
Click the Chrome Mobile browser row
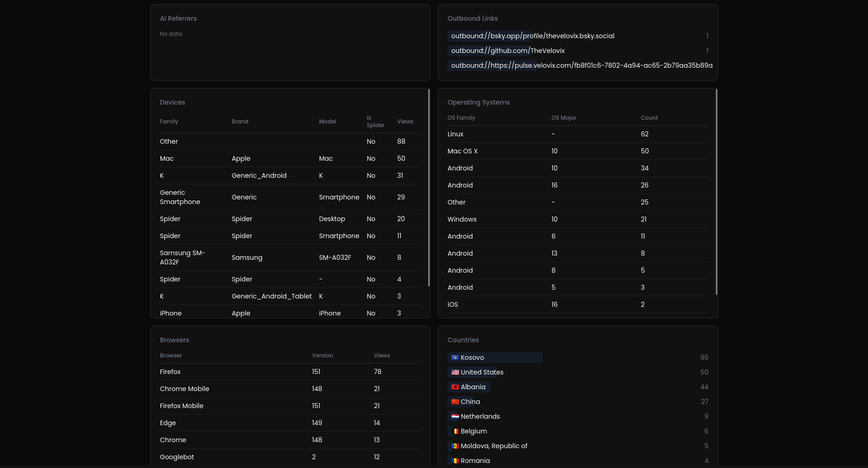[x=290, y=389]
